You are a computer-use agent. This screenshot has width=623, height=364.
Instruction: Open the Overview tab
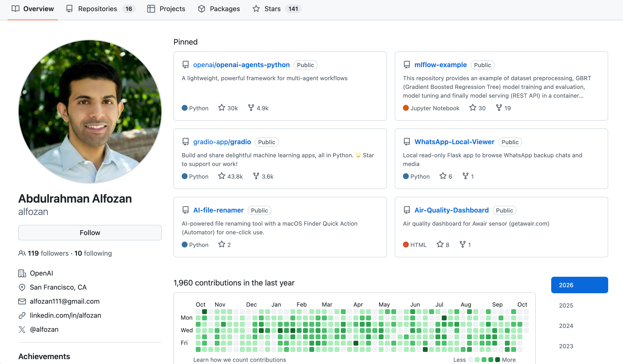33,9
